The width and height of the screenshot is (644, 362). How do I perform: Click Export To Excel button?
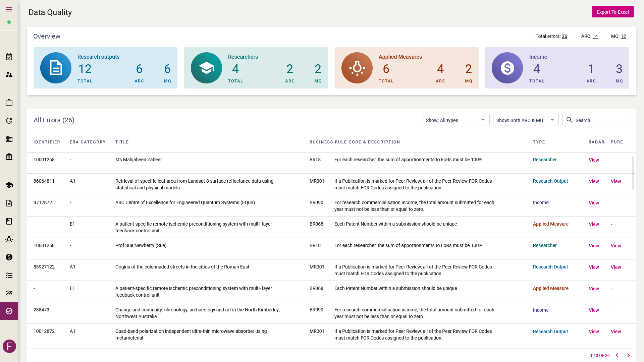pos(612,12)
